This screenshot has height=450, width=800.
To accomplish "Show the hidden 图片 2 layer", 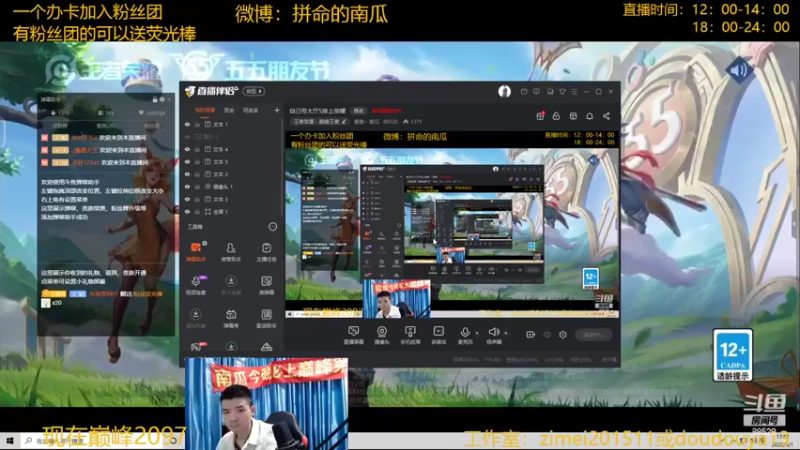I will [187, 137].
